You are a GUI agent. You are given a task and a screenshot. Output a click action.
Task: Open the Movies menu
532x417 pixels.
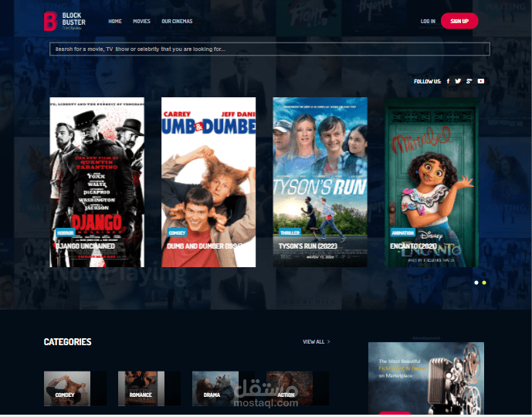click(x=141, y=21)
